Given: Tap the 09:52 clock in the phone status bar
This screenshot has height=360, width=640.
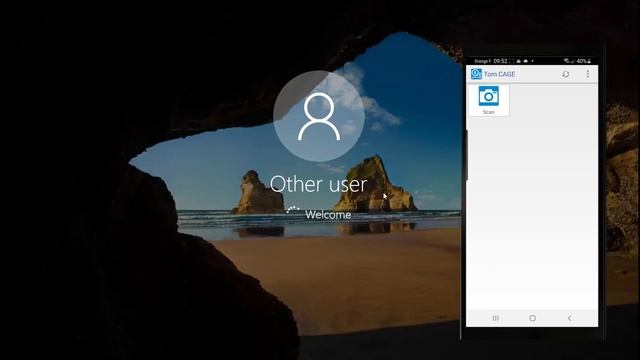Looking at the screenshot, I should [500, 61].
